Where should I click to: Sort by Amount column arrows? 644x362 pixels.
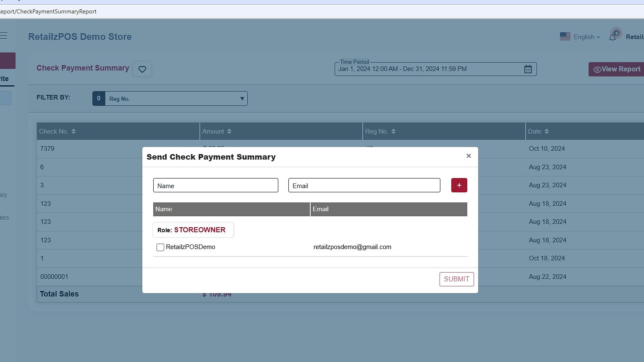[229, 131]
